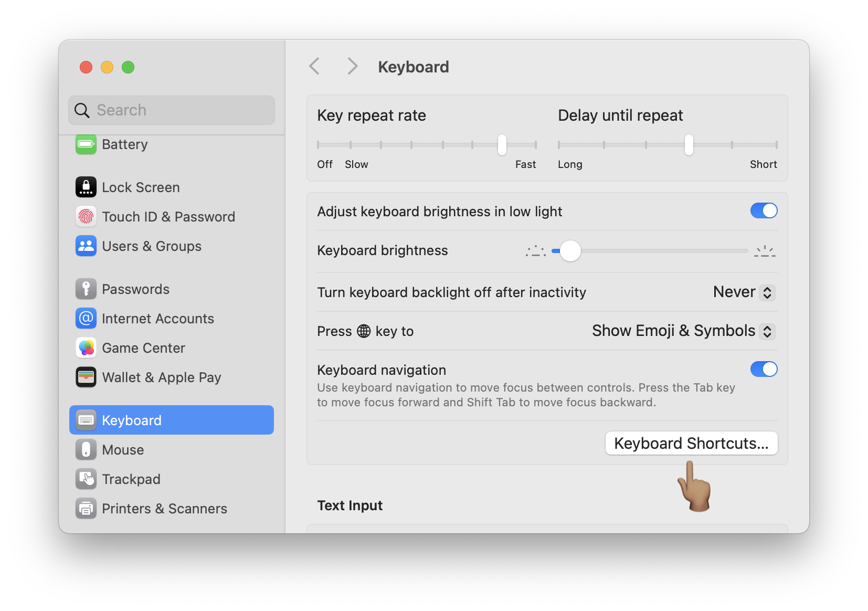Click the magnifying glass in Search field
The width and height of the screenshot is (868, 611).
point(82,110)
